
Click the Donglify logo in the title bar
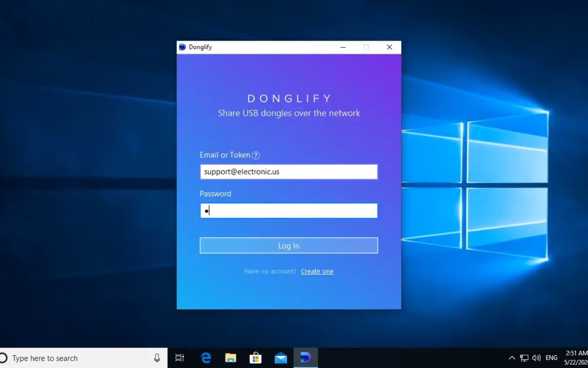182,47
